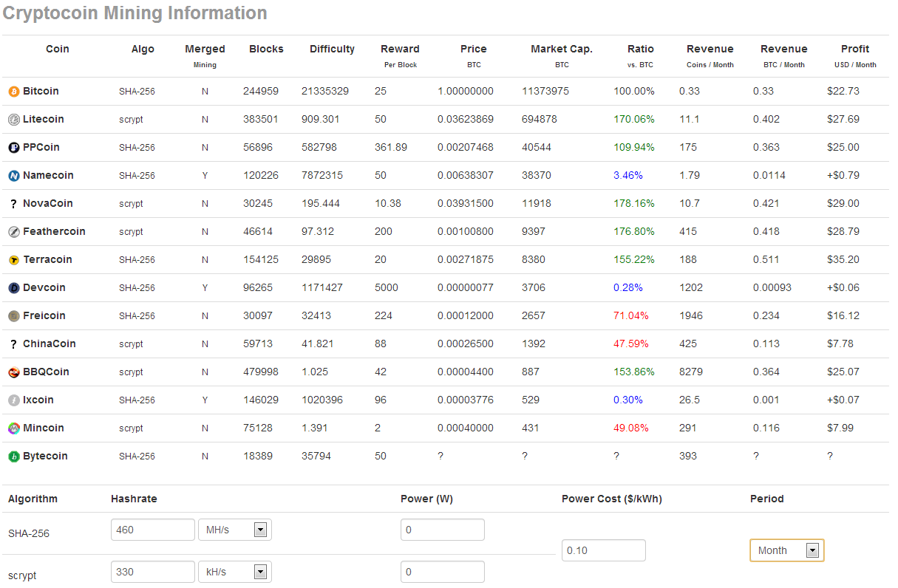Viewport: 898px width, 588px height.
Task: Click the Price BTC column header
Action: pyautogui.click(x=474, y=55)
